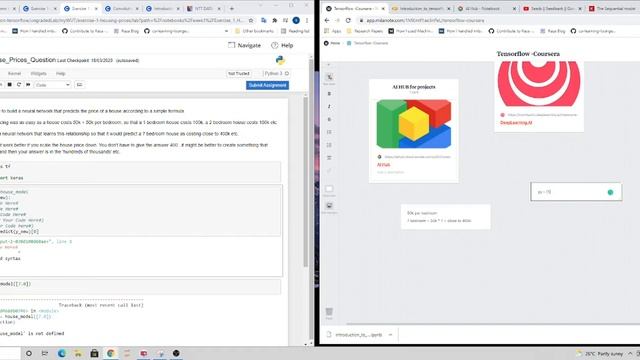Click the Tensorflow -Coursera board title
The width and height of the screenshot is (640, 360).
click(528, 54)
